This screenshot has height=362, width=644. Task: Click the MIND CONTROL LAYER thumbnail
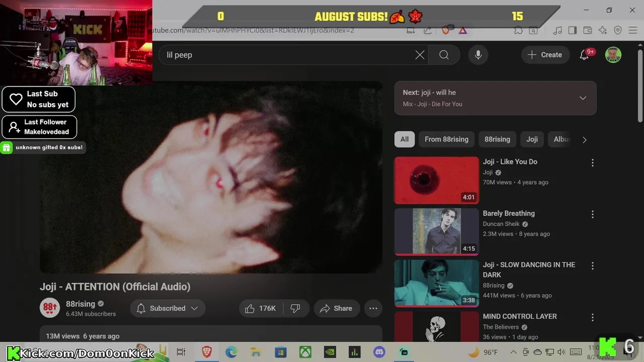[x=437, y=327]
